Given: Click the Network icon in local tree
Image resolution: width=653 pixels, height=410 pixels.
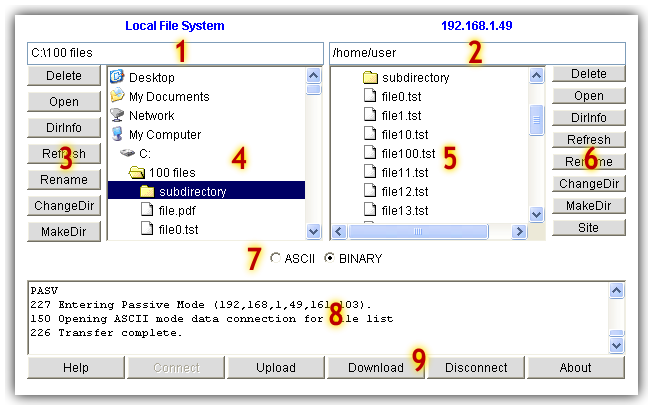Looking at the screenshot, I should pyautogui.click(x=117, y=115).
